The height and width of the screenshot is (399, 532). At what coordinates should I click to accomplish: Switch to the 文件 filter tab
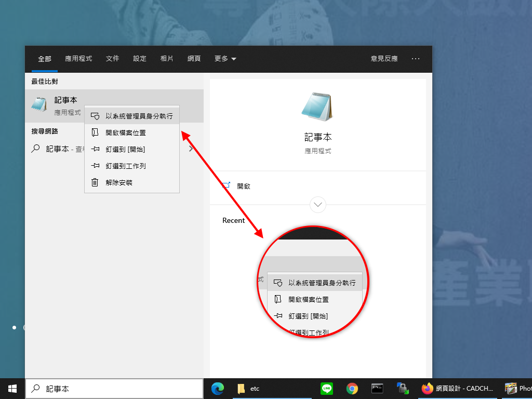(113, 59)
